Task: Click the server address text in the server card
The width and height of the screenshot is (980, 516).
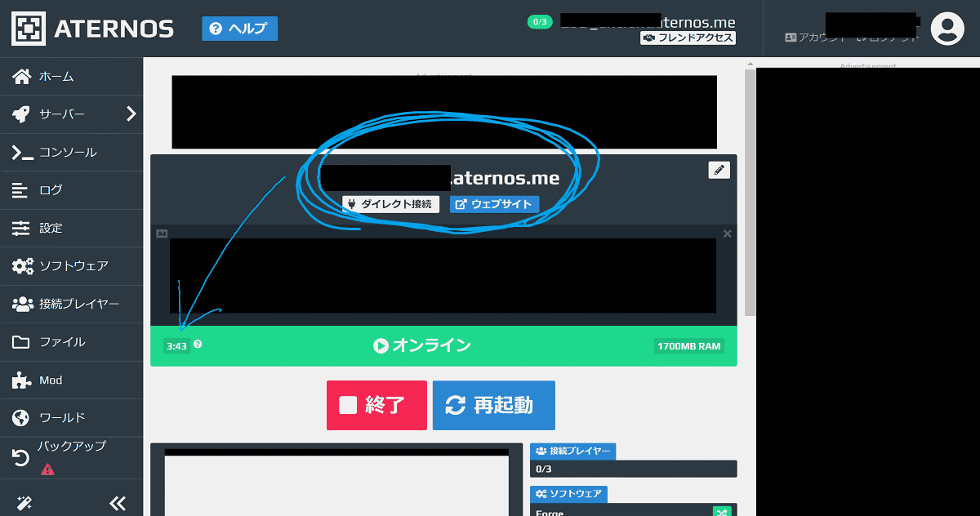Action: click(439, 178)
